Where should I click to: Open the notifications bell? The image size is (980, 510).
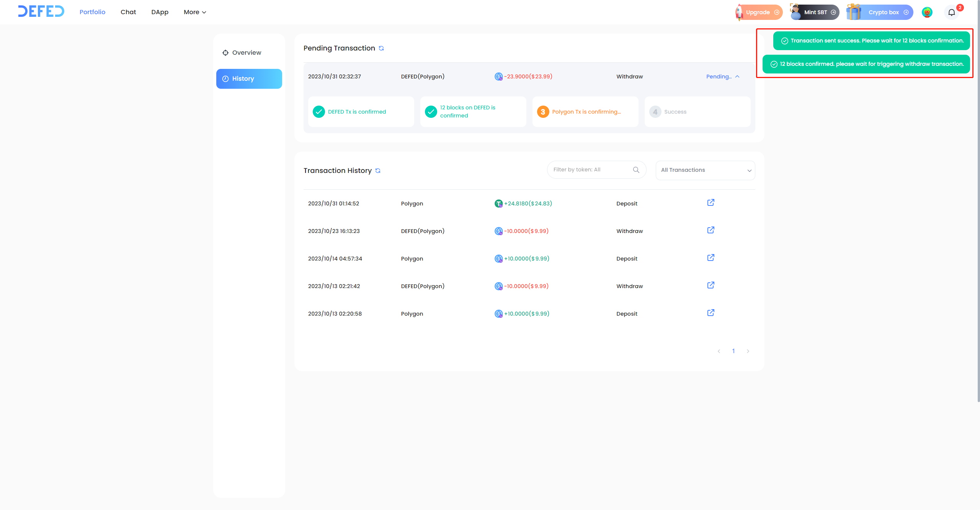[x=952, y=12]
